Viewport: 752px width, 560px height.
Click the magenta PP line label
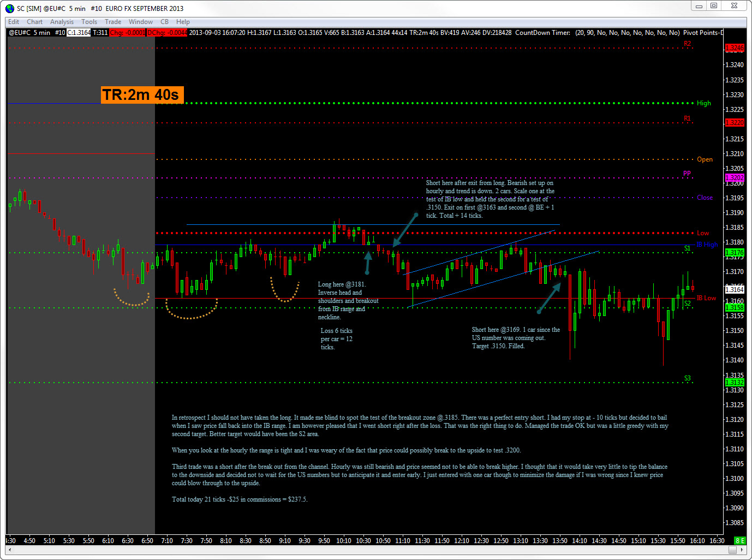pos(687,174)
